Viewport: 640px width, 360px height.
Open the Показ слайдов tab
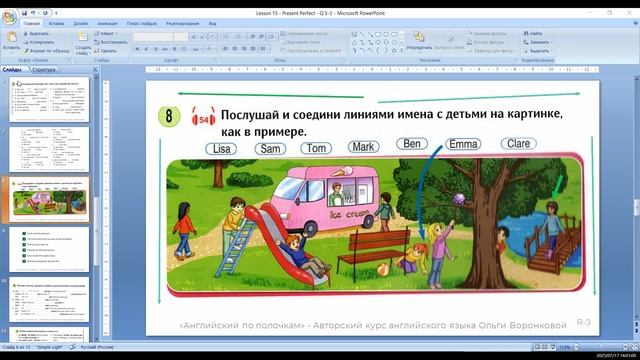point(142,24)
